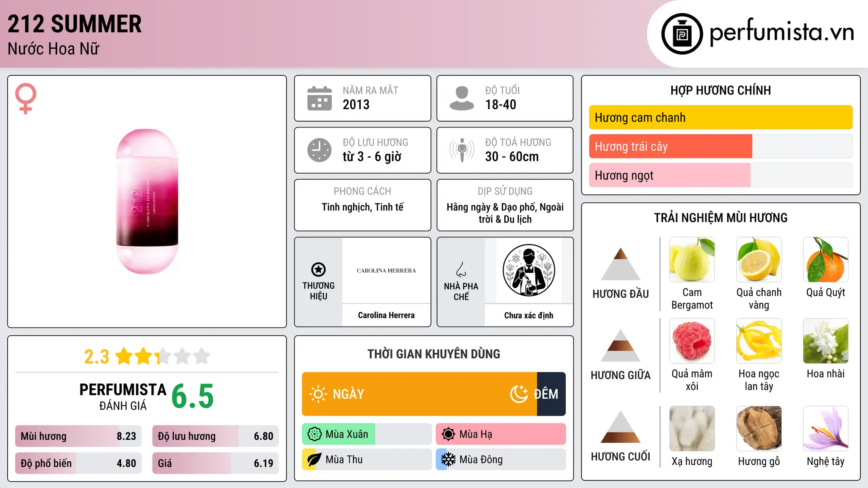Open the Cam Bergamot note image

(692, 260)
